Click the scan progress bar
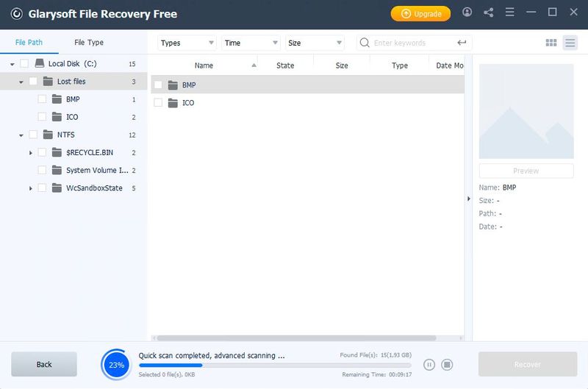 [x=275, y=365]
